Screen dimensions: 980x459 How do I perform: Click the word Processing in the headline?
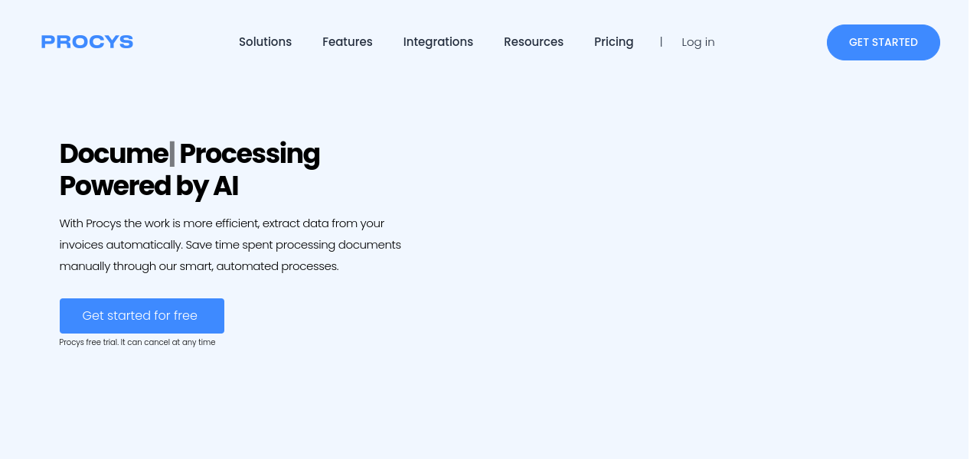tap(250, 154)
